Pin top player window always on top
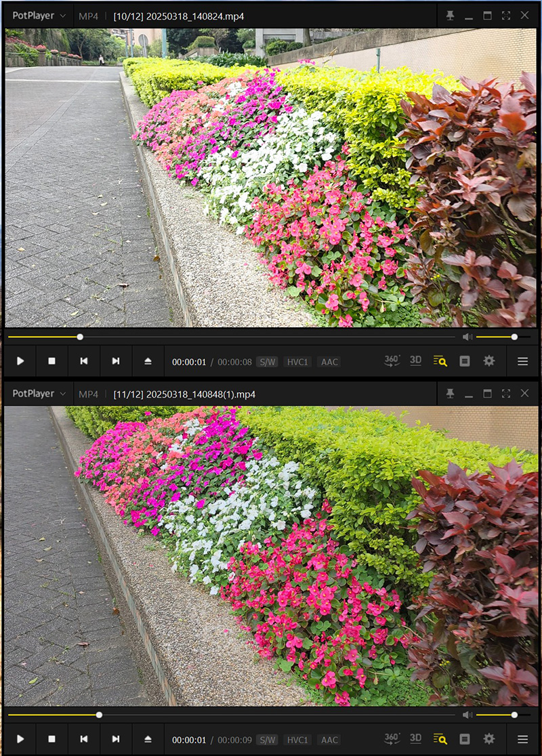This screenshot has height=756, width=542. point(450,16)
